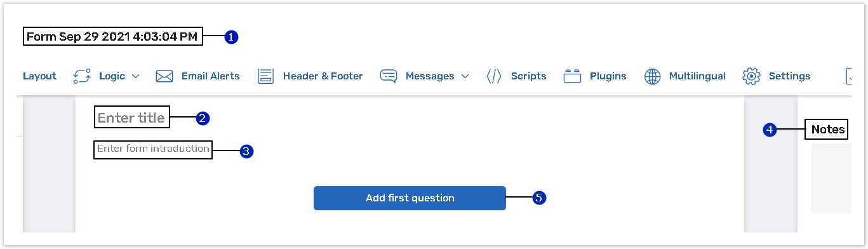Click the Plugins box icon
The width and height of the screenshot is (868, 249).
coord(573,76)
